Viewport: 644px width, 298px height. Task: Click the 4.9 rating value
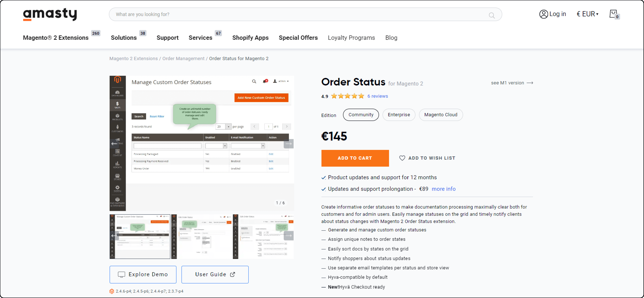[x=325, y=97]
